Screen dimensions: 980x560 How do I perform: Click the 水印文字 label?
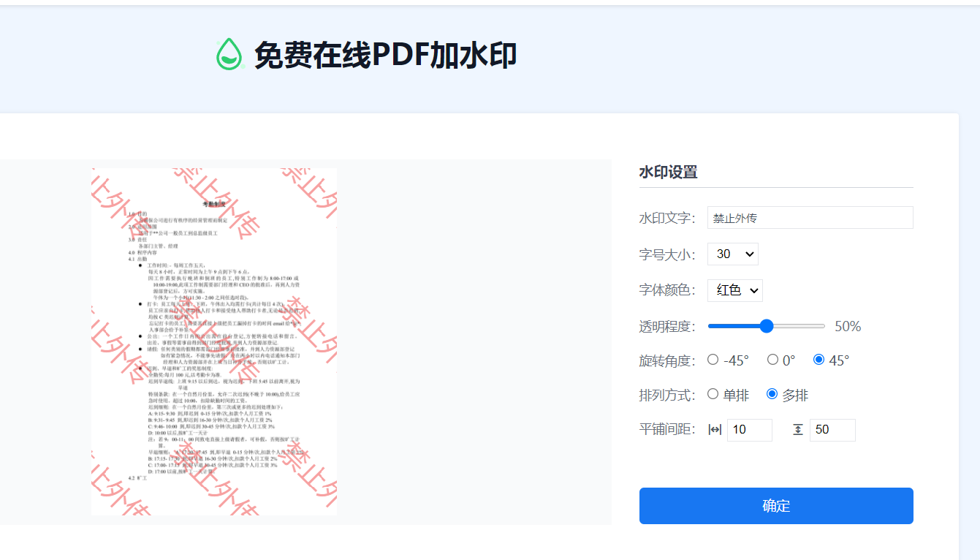pos(667,218)
